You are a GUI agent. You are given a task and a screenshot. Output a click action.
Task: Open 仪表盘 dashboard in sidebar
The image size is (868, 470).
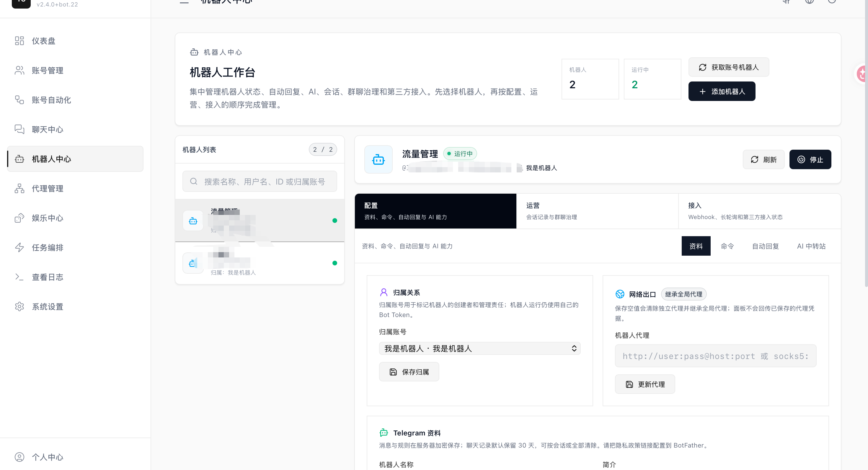point(75,41)
